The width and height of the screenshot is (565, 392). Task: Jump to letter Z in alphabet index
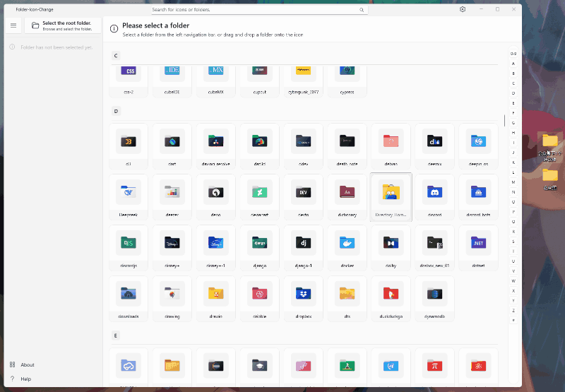pyautogui.click(x=513, y=310)
